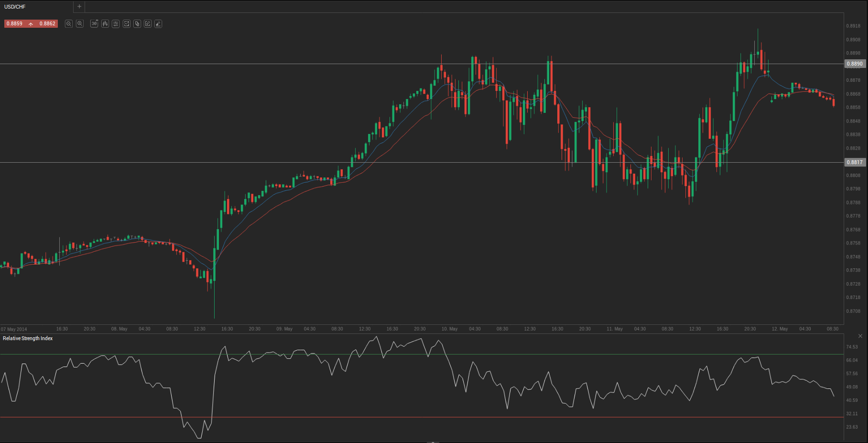Add a new chart tab with plus
Screen dimensions: 868x443
[x=79, y=7]
